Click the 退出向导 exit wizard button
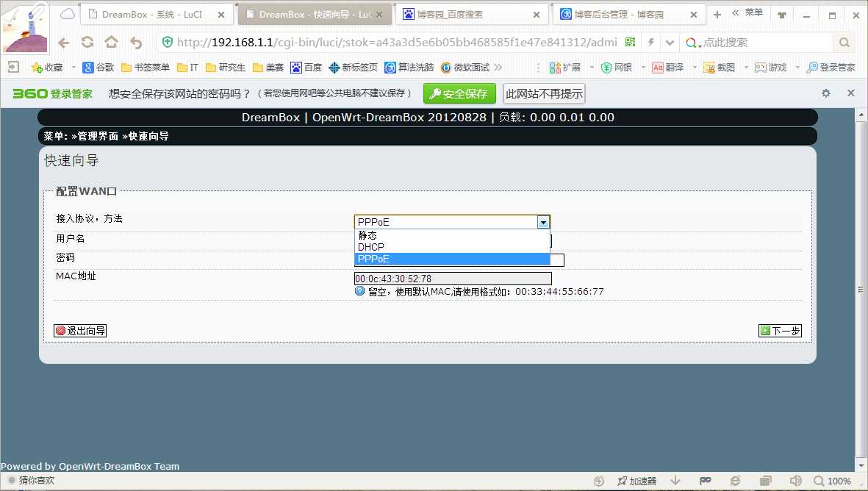Screen dimensions: 868x491 [80, 331]
